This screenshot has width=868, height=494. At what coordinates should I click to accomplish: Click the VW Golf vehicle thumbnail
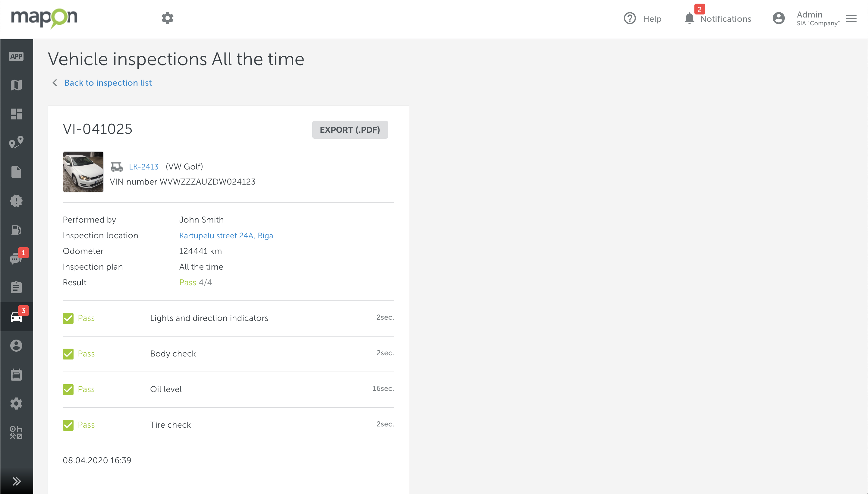83,172
